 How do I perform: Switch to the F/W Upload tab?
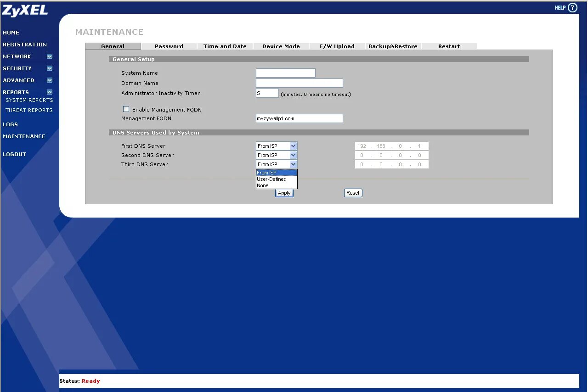[337, 46]
